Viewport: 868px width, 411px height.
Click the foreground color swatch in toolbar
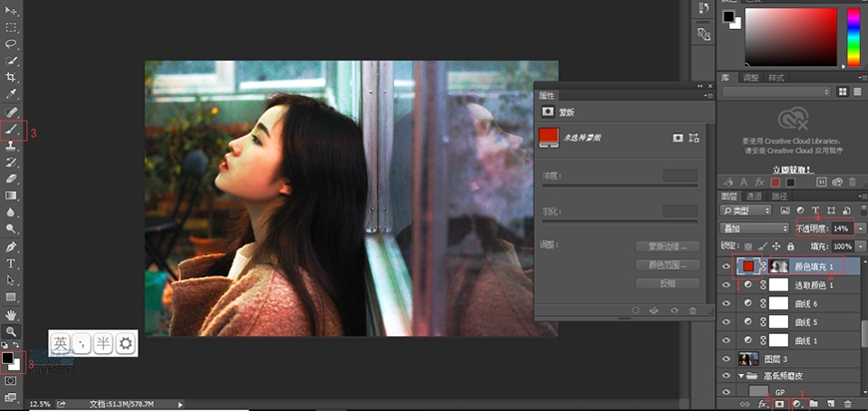8,357
